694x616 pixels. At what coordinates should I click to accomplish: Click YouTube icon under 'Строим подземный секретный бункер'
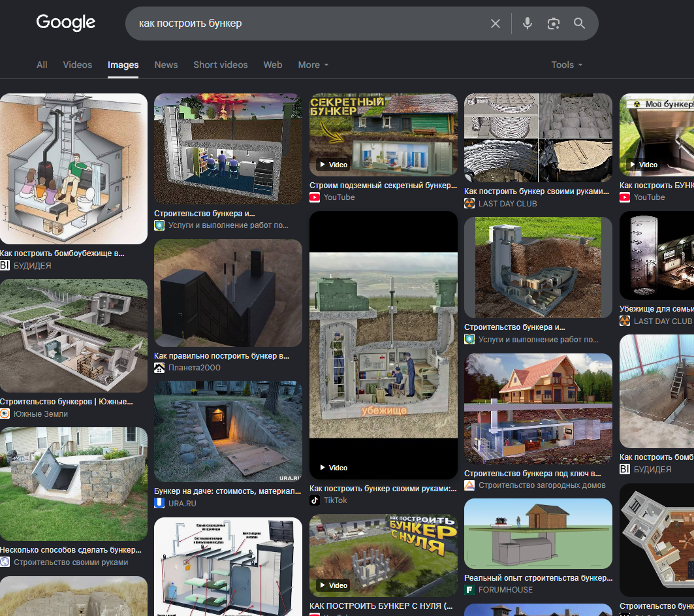(x=315, y=197)
